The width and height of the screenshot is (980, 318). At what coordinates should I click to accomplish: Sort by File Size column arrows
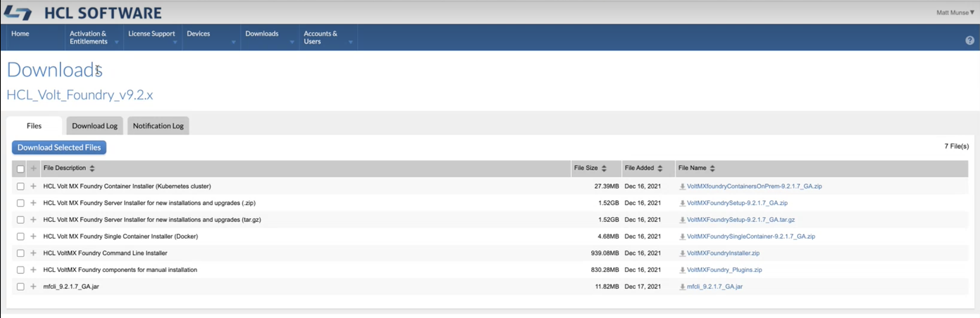[x=604, y=168]
